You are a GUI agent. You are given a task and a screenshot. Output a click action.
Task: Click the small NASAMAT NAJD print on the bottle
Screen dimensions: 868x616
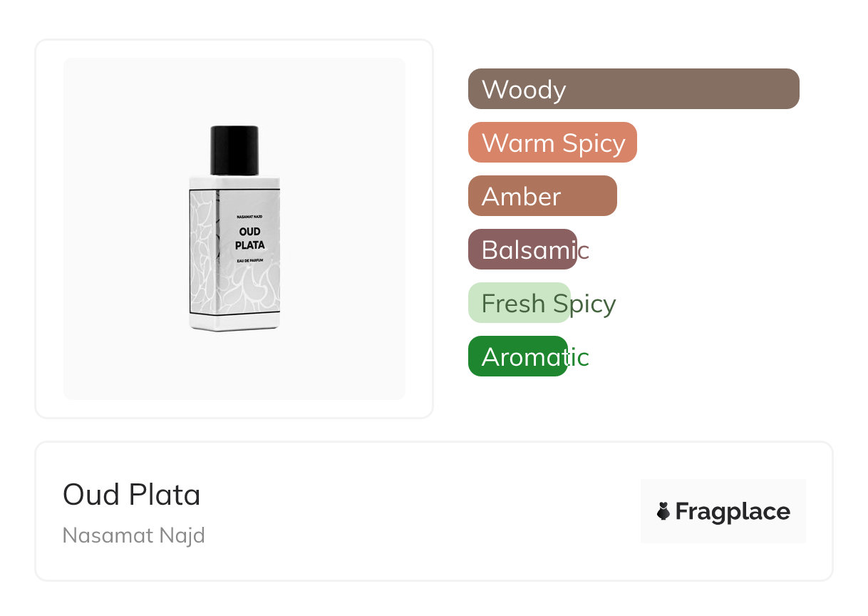click(x=250, y=216)
